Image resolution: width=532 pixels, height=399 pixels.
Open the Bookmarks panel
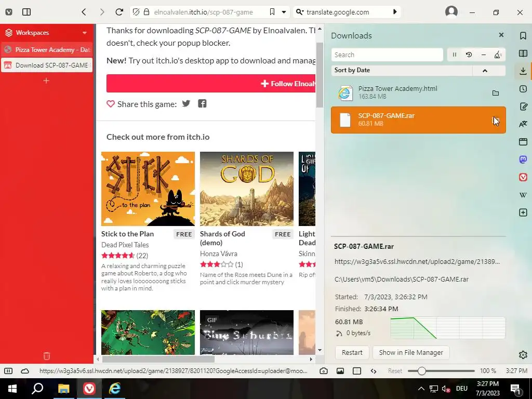click(x=523, y=36)
